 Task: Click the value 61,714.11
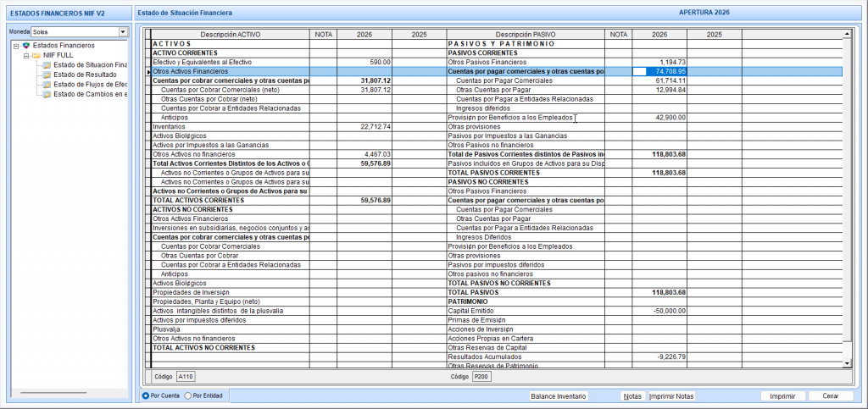point(659,80)
